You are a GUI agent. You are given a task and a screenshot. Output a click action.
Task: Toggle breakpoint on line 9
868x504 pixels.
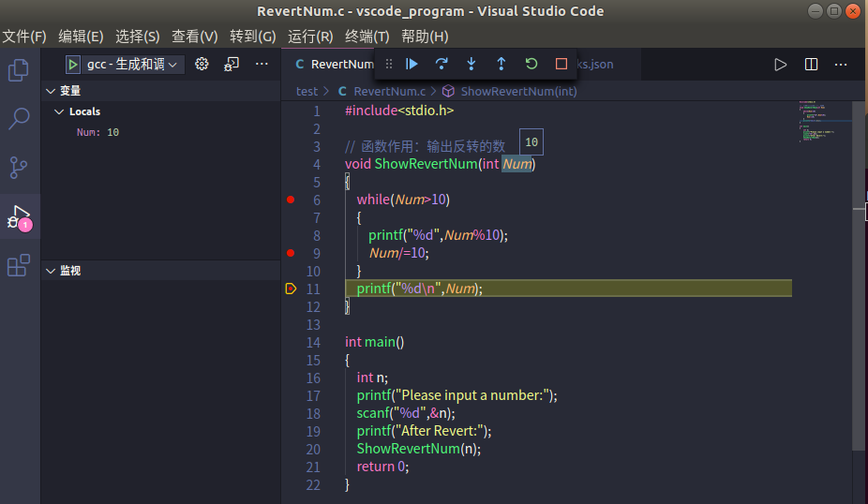pos(291,253)
